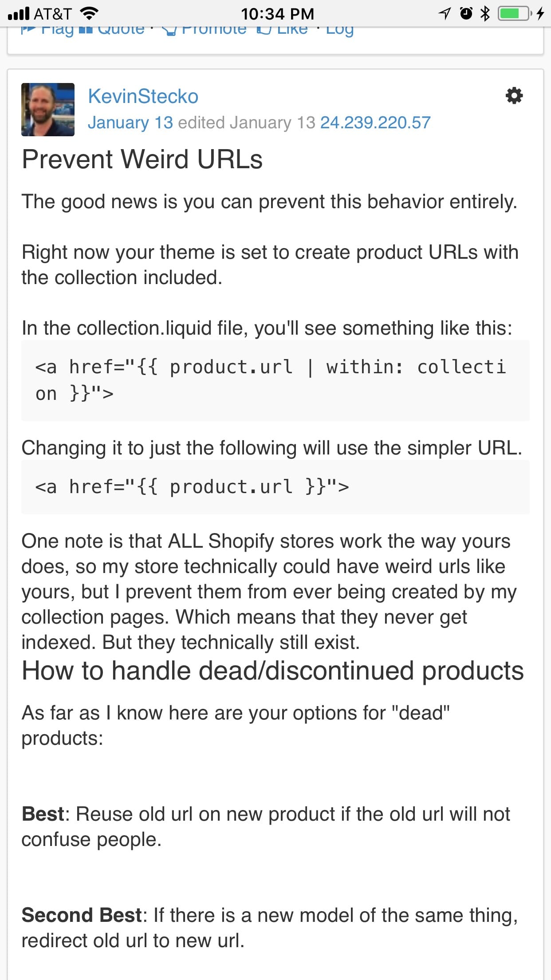The height and width of the screenshot is (980, 551).
Task: Promote the previous post
Action: pos(205,30)
